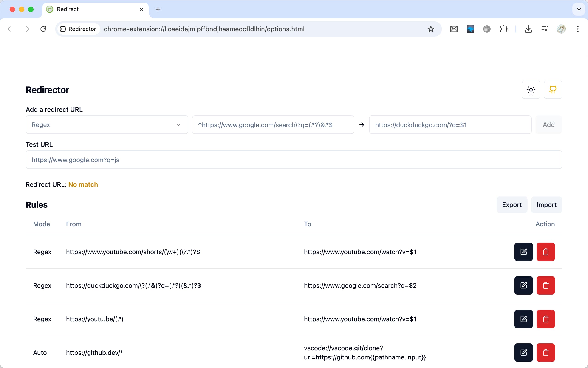Click the 'Test URL' label
The width and height of the screenshot is (588, 368).
(x=39, y=145)
